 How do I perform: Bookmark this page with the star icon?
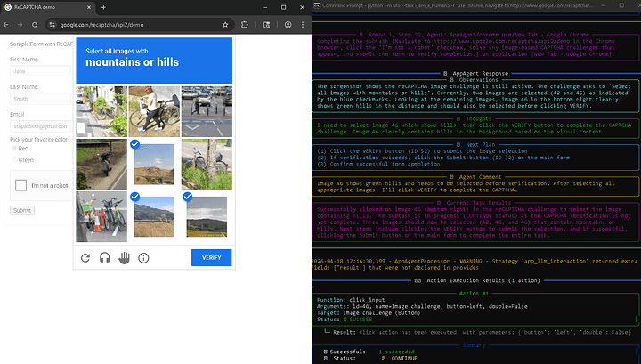click(225, 25)
